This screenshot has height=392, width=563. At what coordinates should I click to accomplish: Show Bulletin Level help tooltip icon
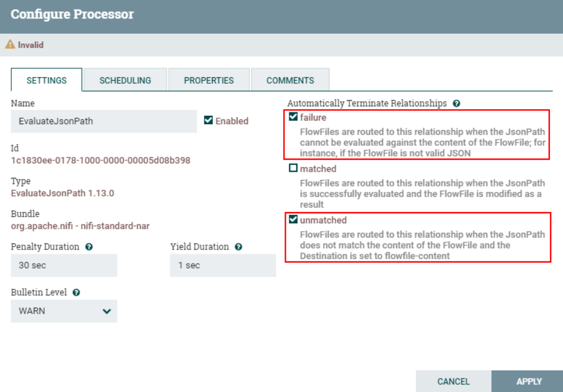click(x=76, y=293)
